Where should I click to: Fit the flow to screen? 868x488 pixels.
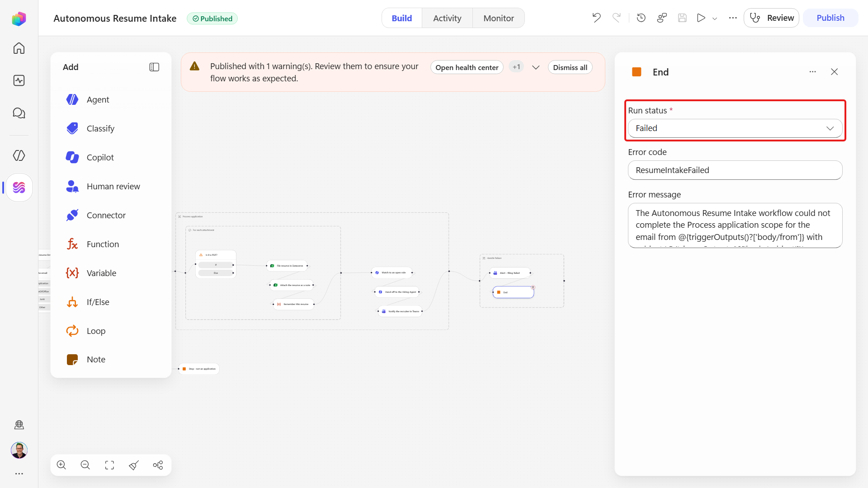tap(109, 465)
